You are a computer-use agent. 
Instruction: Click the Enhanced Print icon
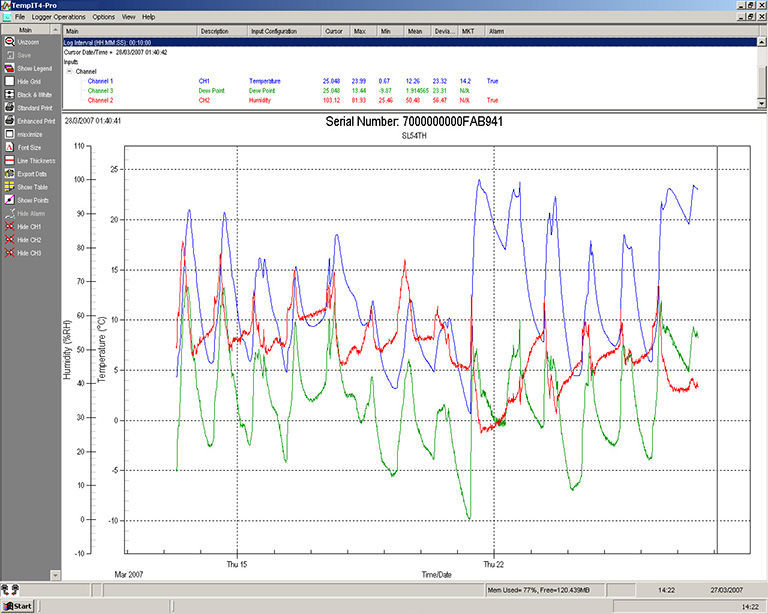[9, 121]
